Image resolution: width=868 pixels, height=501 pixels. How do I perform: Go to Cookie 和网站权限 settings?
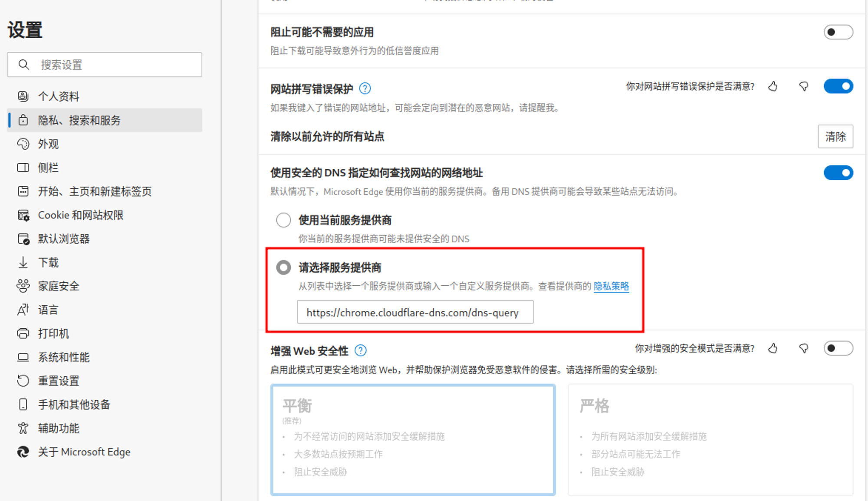pos(81,215)
